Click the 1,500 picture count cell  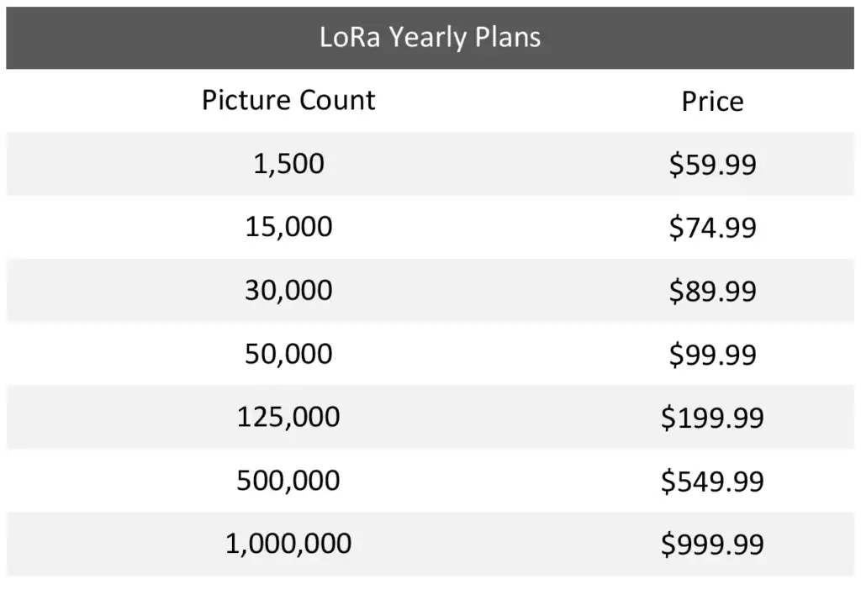pyautogui.click(x=288, y=164)
